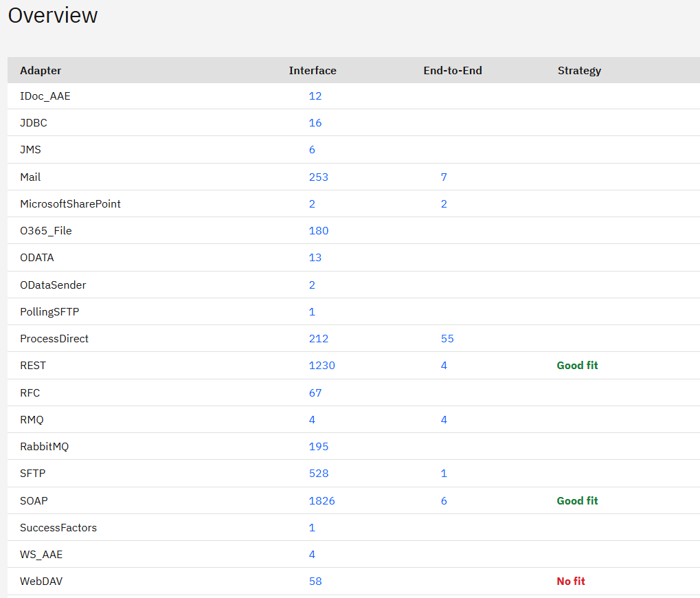Screen dimensions: 700x598
Task: Open O365_File interface count 180
Action: [319, 231]
